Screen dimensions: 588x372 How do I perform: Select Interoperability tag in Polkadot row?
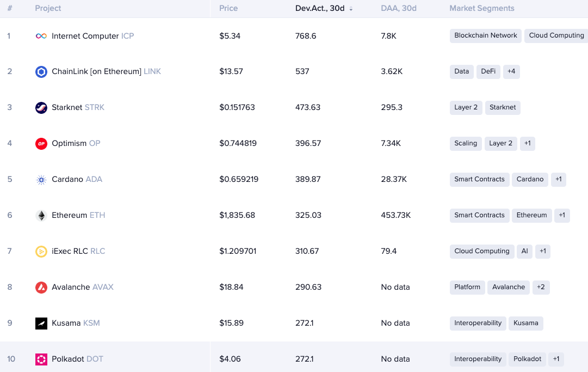[x=478, y=359]
